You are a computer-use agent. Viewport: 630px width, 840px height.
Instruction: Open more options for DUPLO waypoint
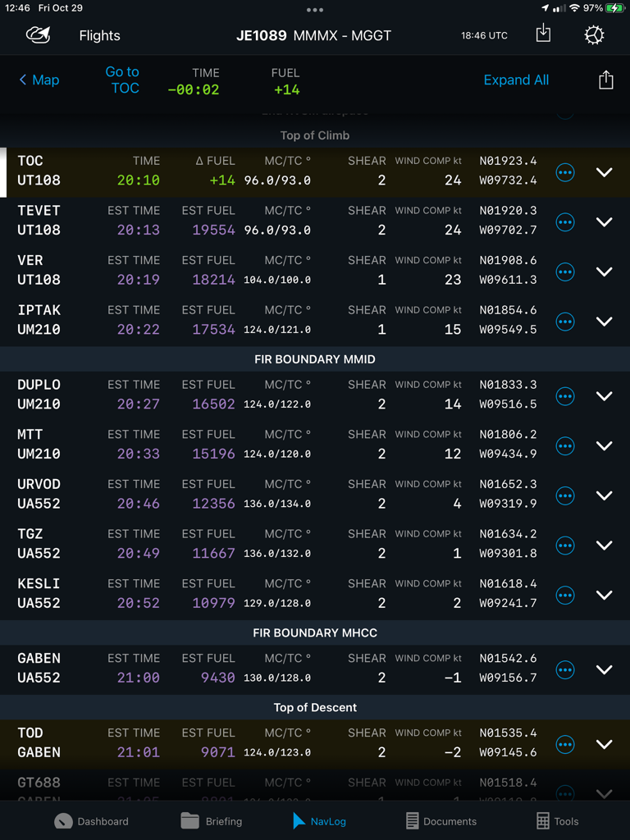coord(565,395)
